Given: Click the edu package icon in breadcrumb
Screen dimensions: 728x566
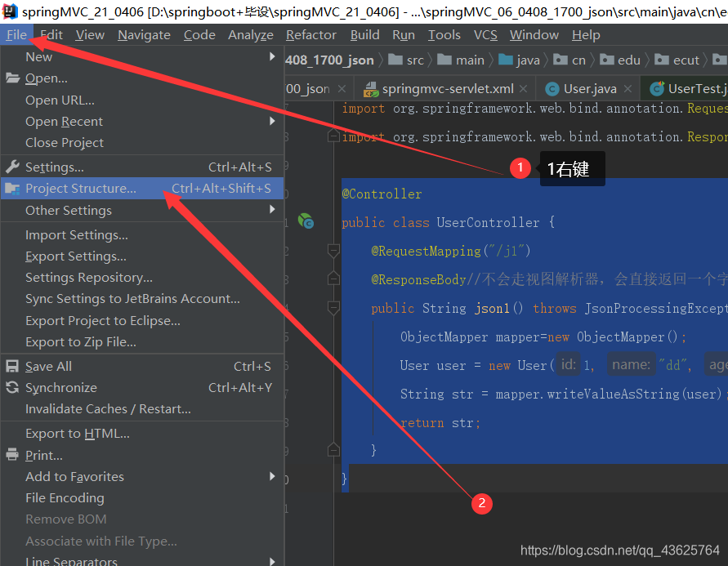Looking at the screenshot, I should [x=606, y=60].
